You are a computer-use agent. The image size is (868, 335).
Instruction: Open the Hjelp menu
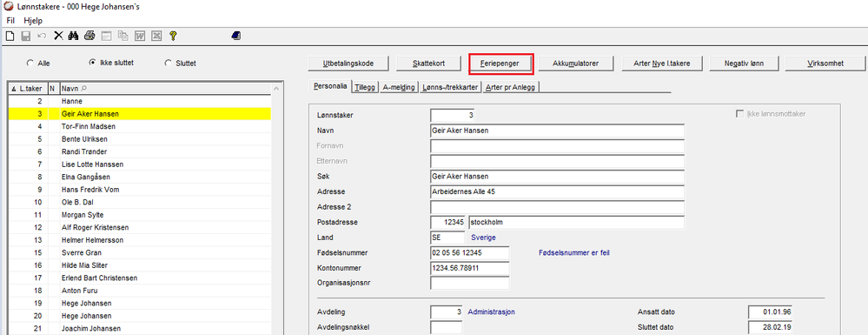click(33, 21)
